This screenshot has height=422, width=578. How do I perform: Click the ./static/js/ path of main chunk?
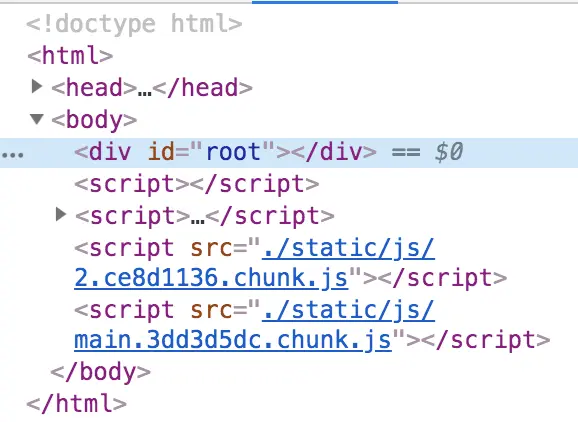point(348,310)
